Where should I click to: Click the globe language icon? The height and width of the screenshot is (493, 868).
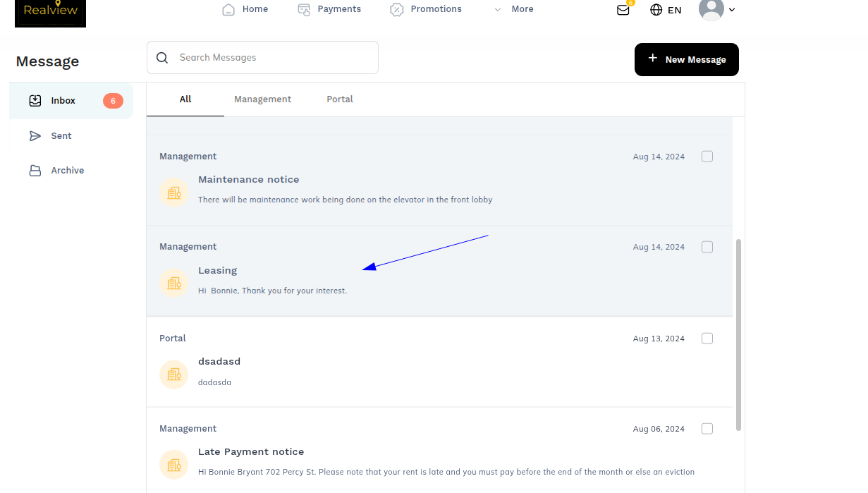[656, 10]
